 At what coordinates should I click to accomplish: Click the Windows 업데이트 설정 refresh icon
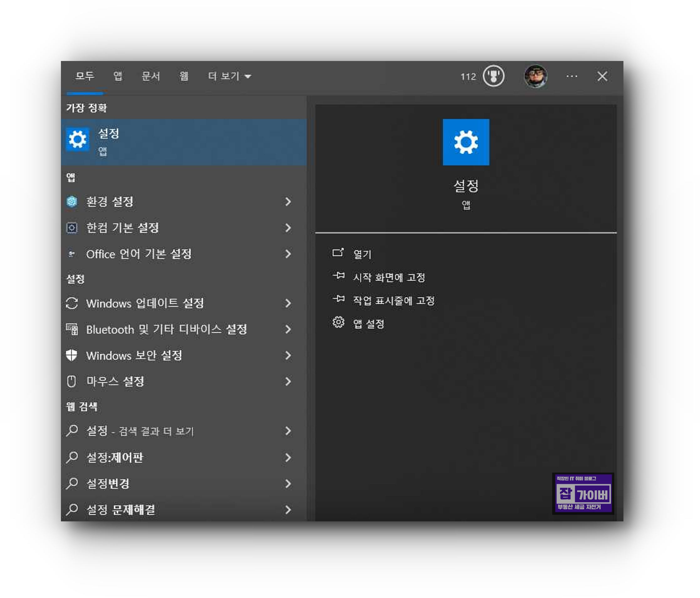[72, 303]
